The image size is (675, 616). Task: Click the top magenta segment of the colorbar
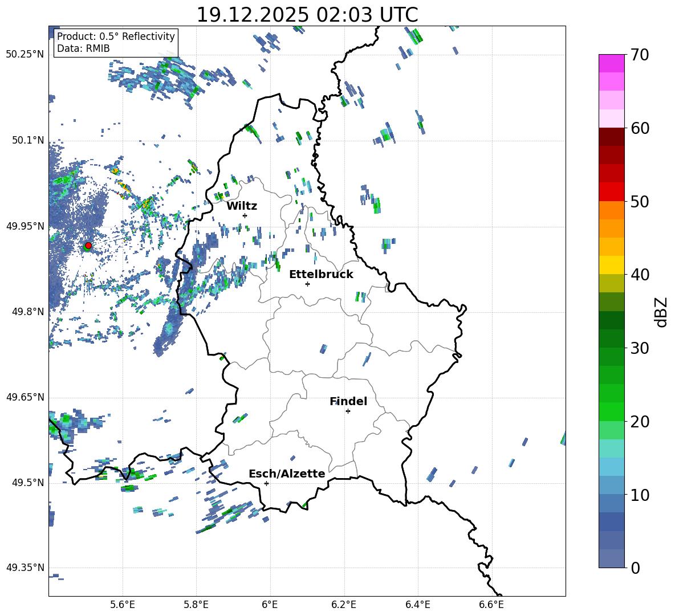tap(611, 63)
